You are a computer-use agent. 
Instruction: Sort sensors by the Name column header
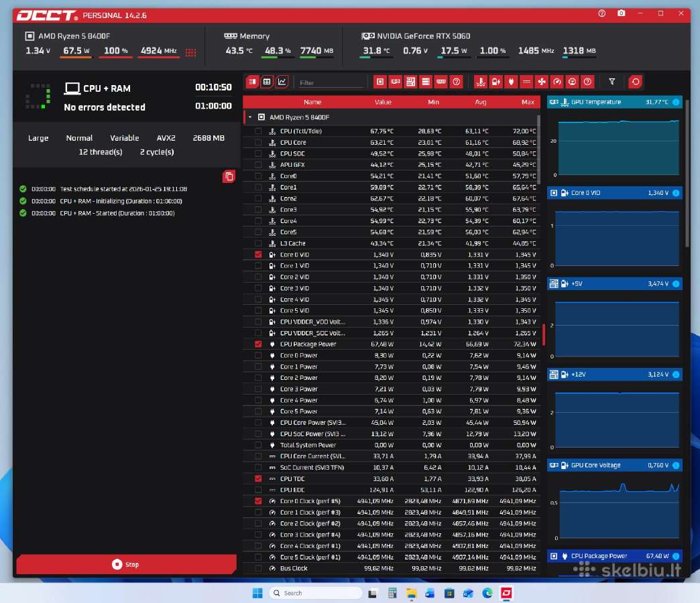click(312, 102)
